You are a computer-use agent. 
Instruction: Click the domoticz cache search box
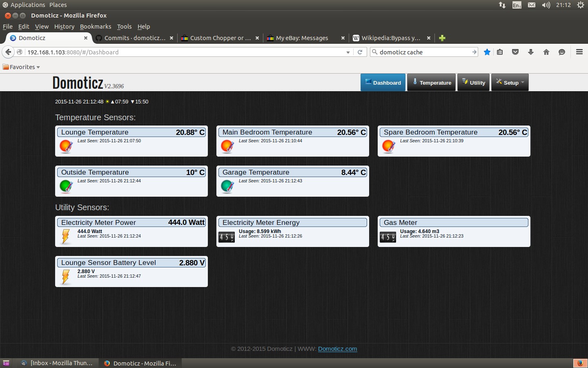tap(424, 52)
